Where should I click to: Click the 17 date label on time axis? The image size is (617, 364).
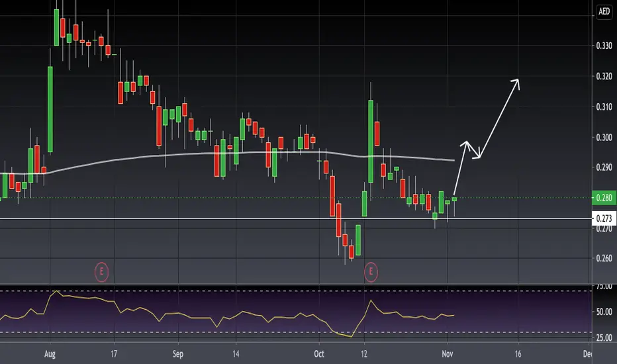(x=114, y=354)
